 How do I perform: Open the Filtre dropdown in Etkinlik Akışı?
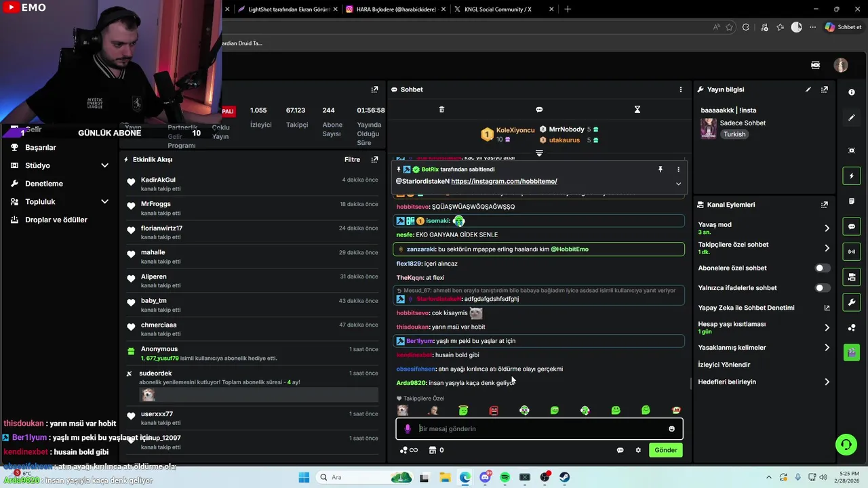(x=352, y=160)
